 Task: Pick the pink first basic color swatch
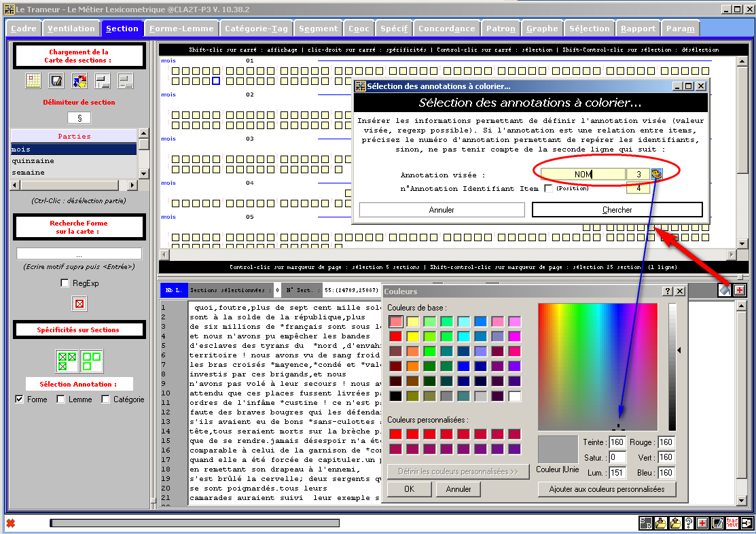395,321
